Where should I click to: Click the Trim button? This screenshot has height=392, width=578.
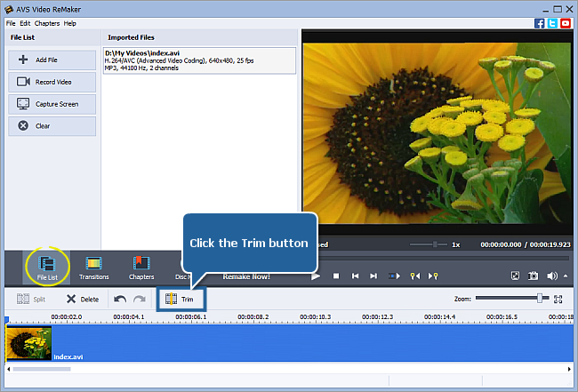click(181, 300)
